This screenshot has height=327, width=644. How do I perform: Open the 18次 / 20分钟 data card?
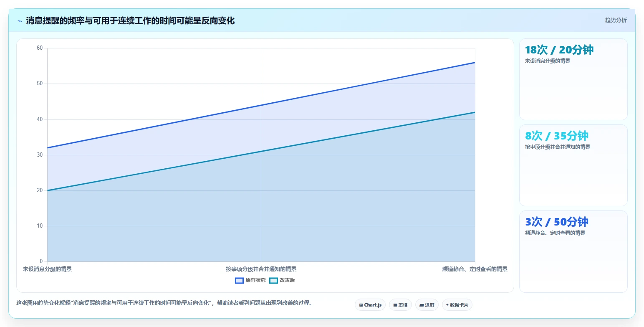click(x=573, y=79)
